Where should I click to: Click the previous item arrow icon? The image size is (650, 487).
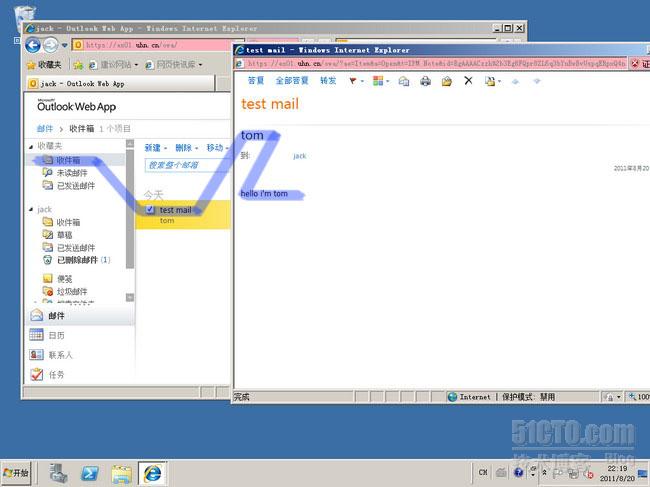tap(515, 81)
